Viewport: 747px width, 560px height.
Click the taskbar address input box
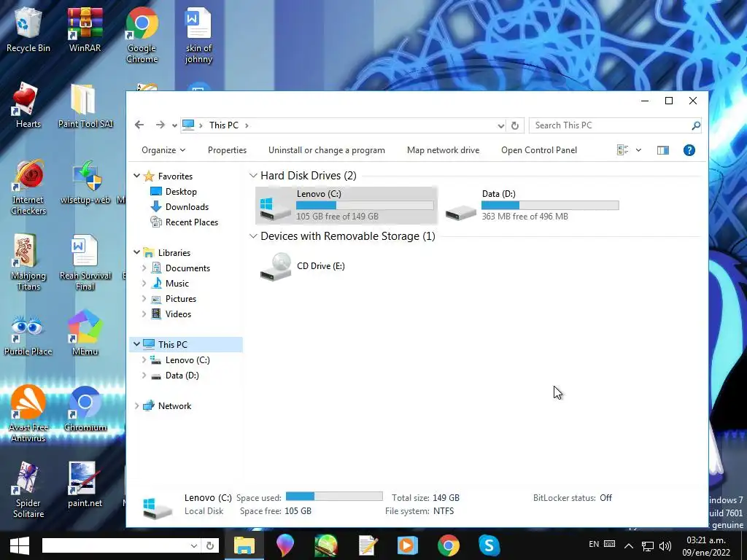pyautogui.click(x=116, y=545)
